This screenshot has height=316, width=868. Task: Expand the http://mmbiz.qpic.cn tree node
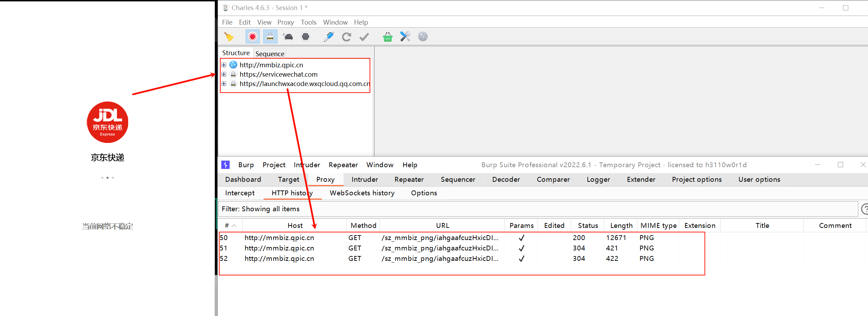224,65
